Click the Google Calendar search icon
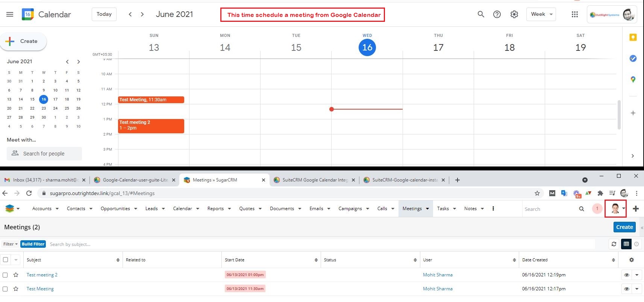 [x=481, y=14]
